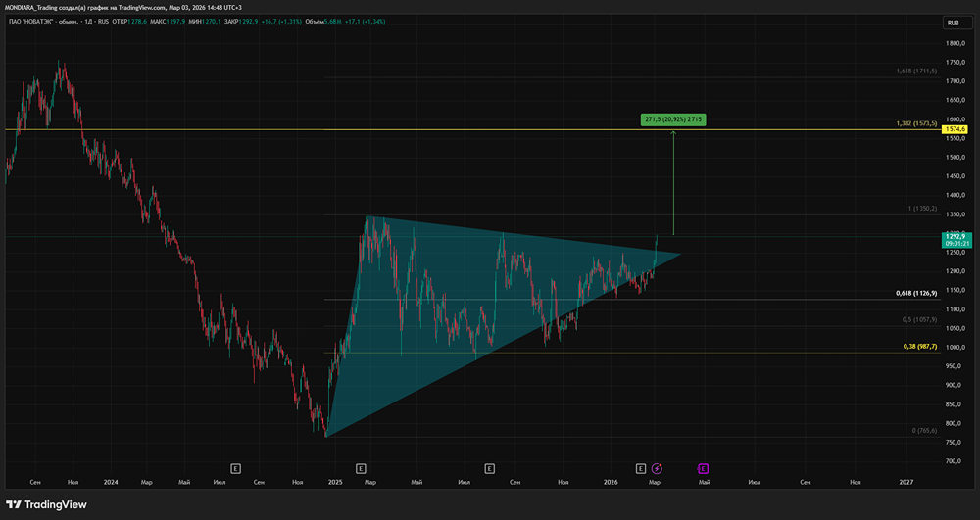Click the E earnings marker left of the lightning icon

pos(641,469)
